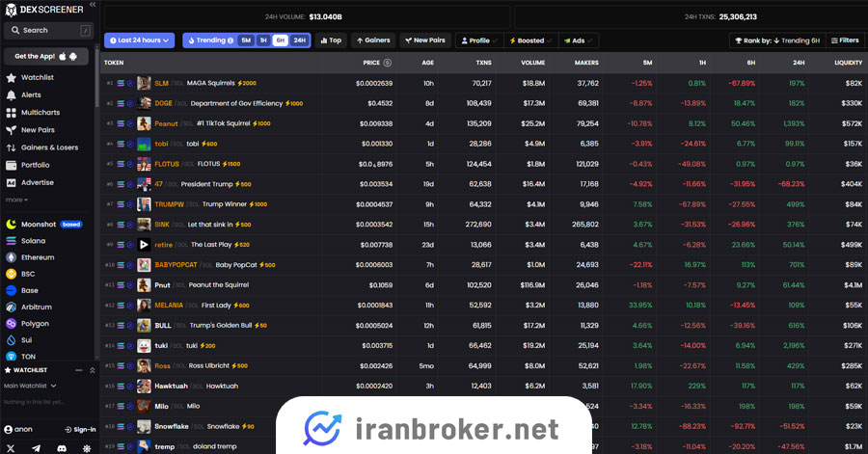Switch to the Gainers tab
Image resolution: width=868 pixels, height=454 pixels.
pyautogui.click(x=373, y=40)
